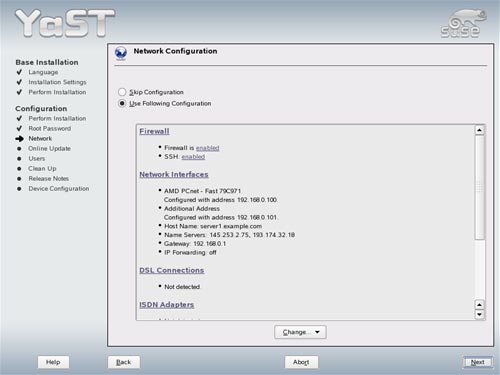
Task: Toggle the Firewall enabled link
Action: point(207,148)
